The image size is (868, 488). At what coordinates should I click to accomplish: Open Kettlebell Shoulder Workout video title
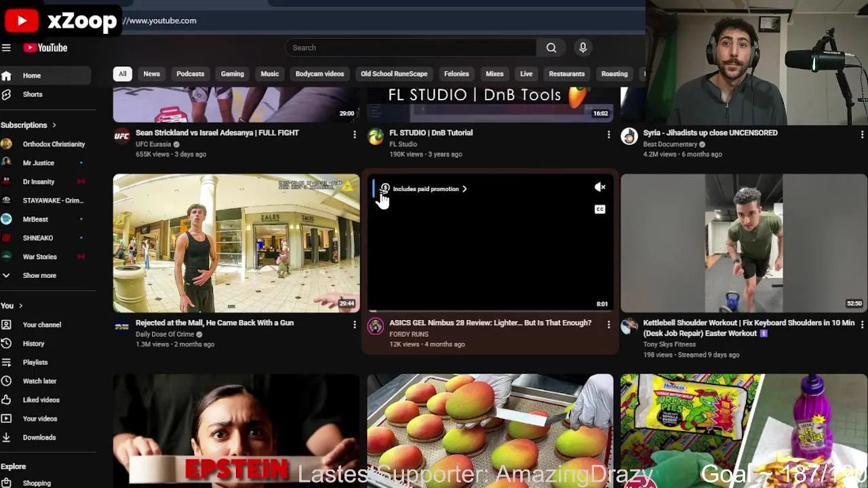coord(749,328)
